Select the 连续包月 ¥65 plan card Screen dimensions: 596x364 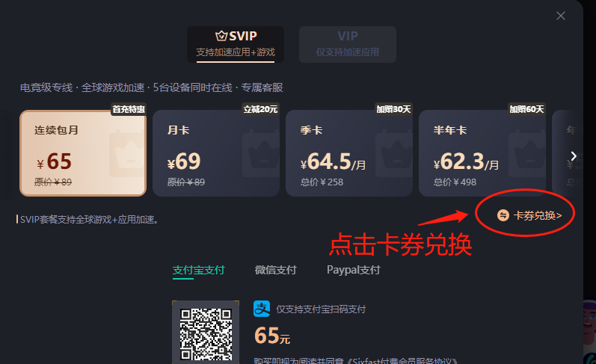tap(83, 153)
